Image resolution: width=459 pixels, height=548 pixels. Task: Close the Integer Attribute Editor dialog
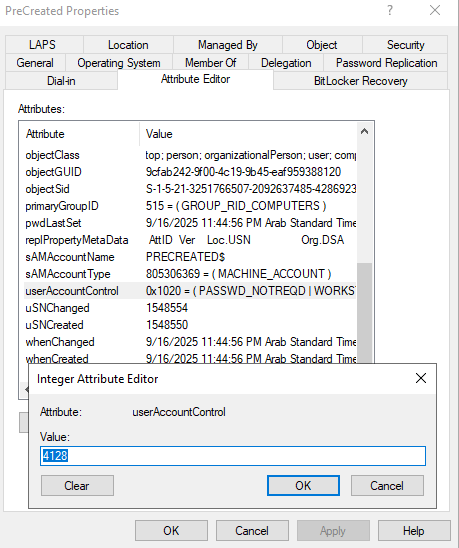[421, 378]
